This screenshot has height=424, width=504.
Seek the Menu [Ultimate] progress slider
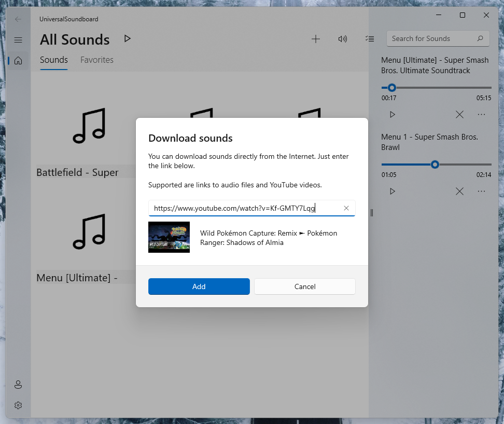[436, 88]
